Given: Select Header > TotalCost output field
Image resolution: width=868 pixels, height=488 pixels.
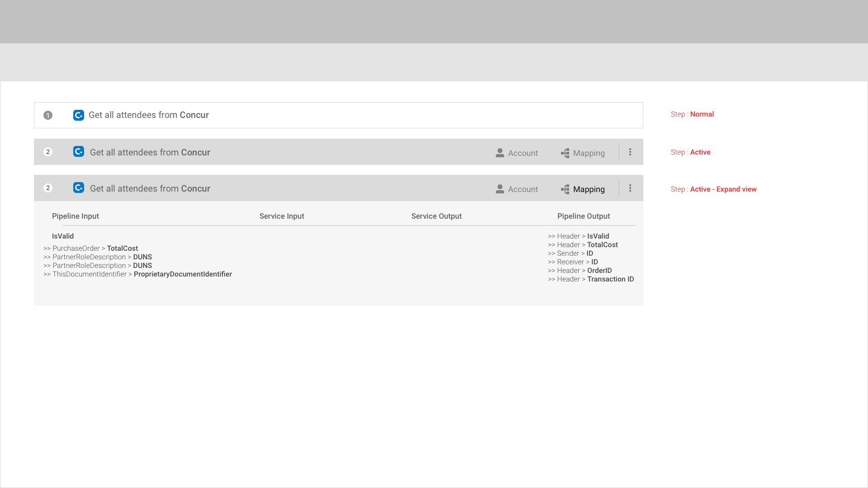Looking at the screenshot, I should click(583, 244).
